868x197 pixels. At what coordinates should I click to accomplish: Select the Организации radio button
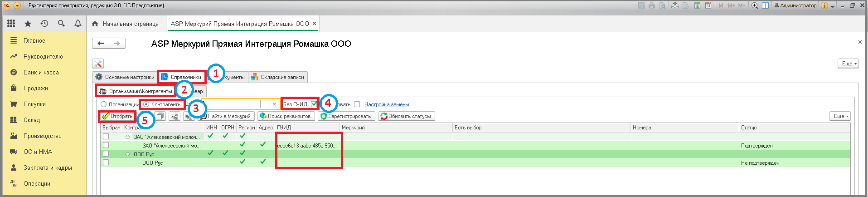click(103, 104)
